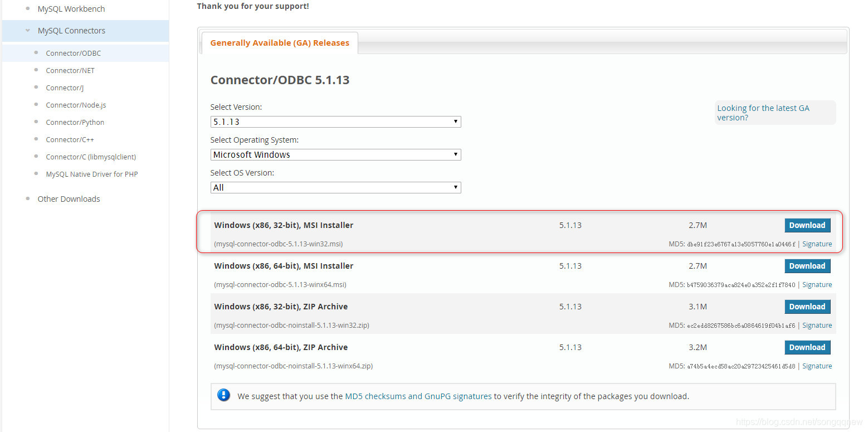Image resolution: width=868 pixels, height=432 pixels.
Task: Open Connector/Python sidebar item
Action: coord(75,122)
